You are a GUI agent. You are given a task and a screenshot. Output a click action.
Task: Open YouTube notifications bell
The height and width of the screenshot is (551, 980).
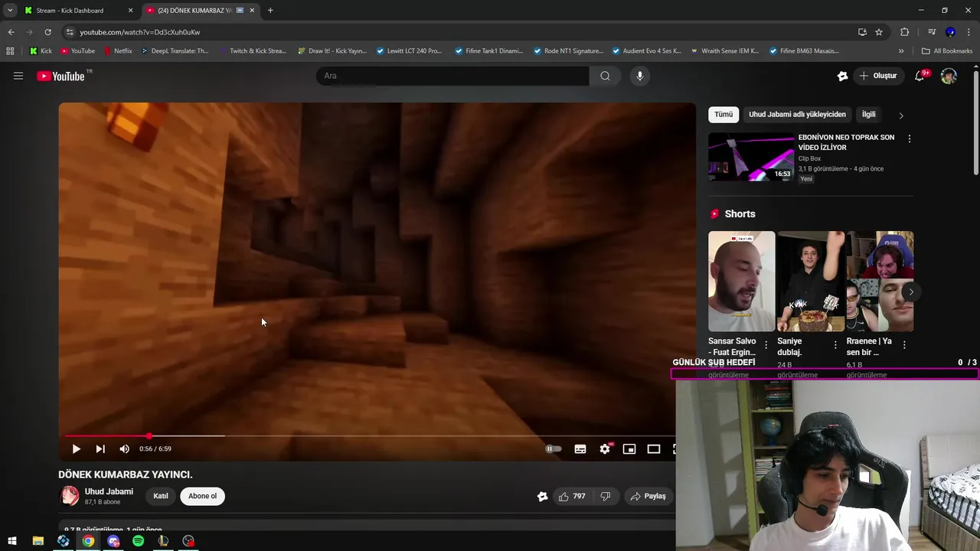click(x=920, y=76)
